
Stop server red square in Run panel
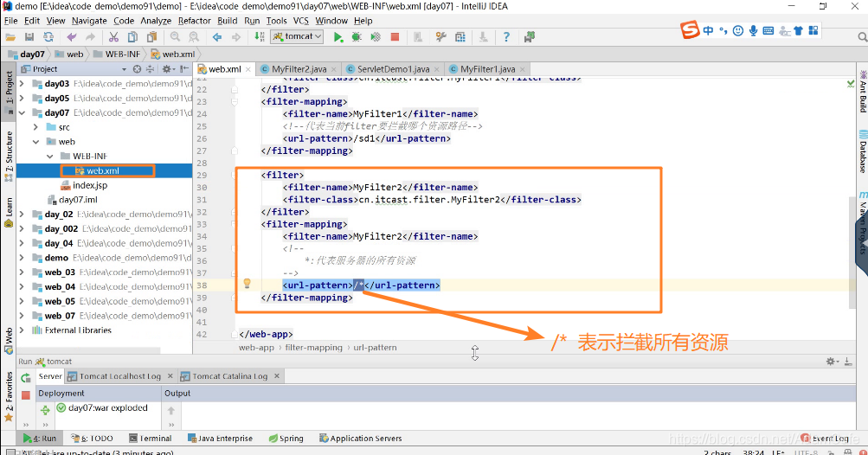click(x=25, y=394)
